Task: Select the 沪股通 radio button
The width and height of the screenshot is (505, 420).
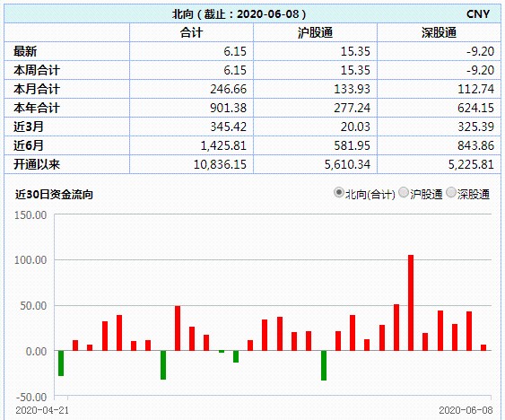Action: tap(404, 193)
